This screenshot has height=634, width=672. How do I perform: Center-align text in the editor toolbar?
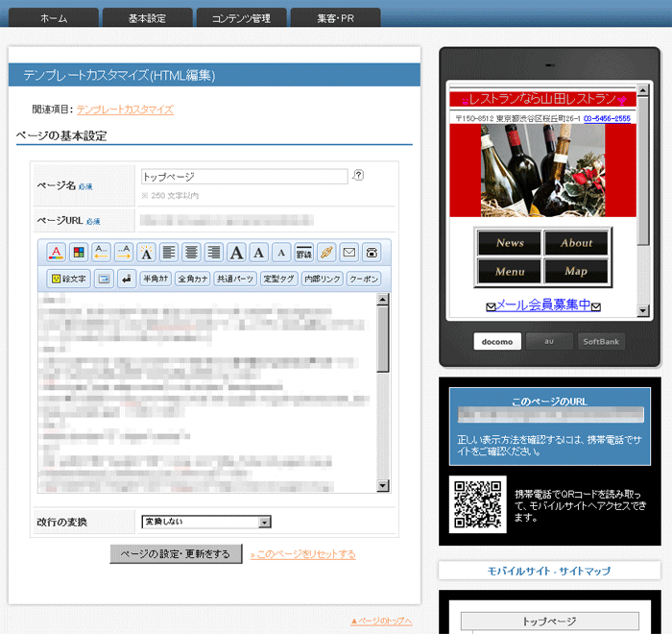[x=191, y=253]
